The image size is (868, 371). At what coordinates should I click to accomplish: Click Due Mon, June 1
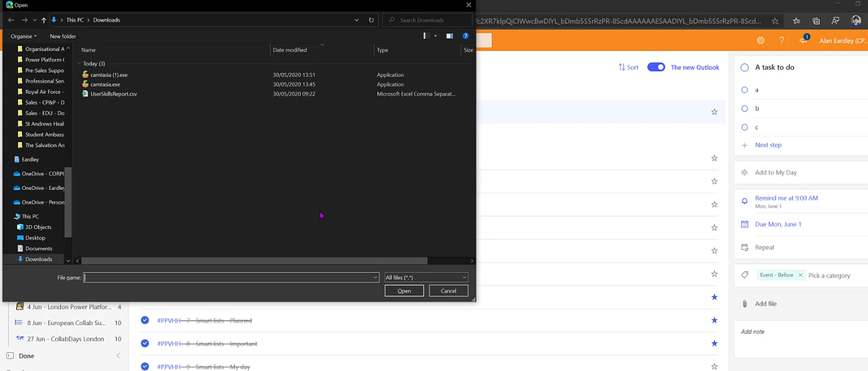778,224
